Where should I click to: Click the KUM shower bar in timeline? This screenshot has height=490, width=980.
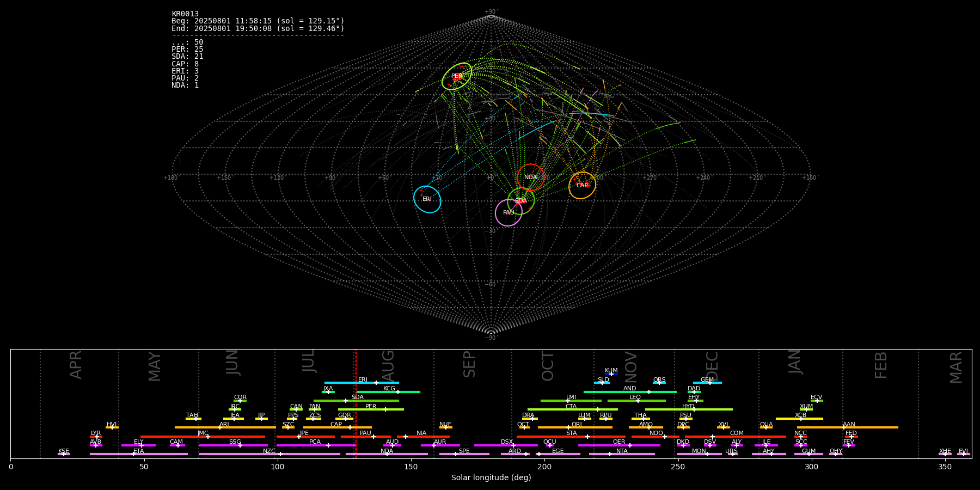click(x=611, y=374)
